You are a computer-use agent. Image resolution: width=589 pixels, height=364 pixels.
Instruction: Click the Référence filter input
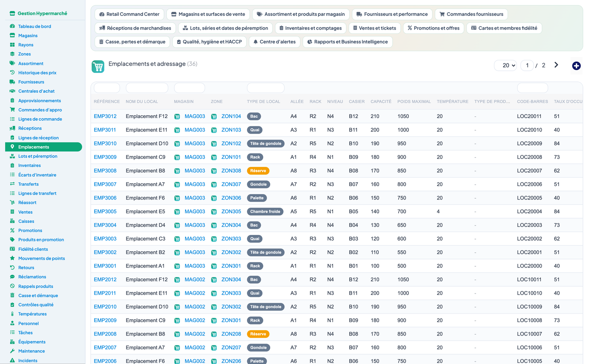(x=107, y=88)
